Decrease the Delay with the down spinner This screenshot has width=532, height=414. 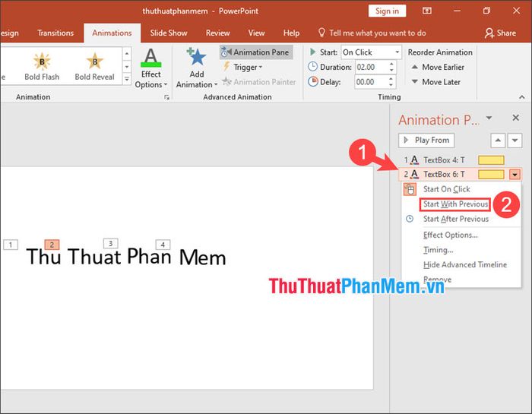pyautogui.click(x=391, y=85)
